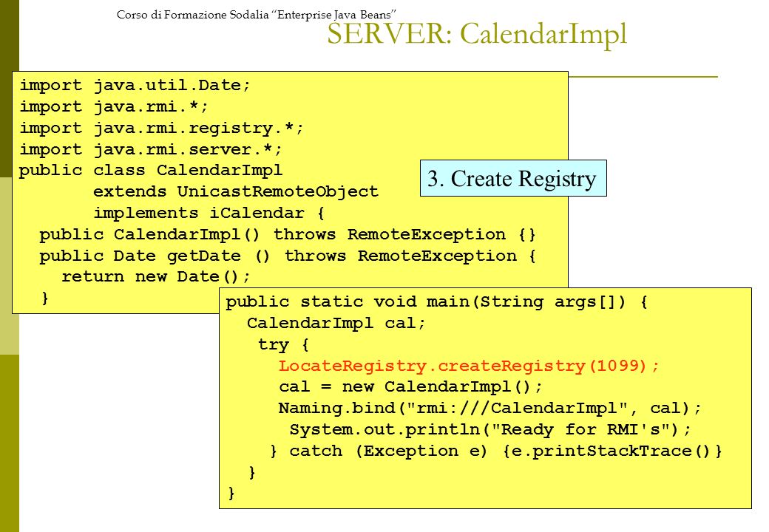The image size is (769, 532).
Task: Click the line "extends UnicastRemoteObject"
Action: coord(236,191)
